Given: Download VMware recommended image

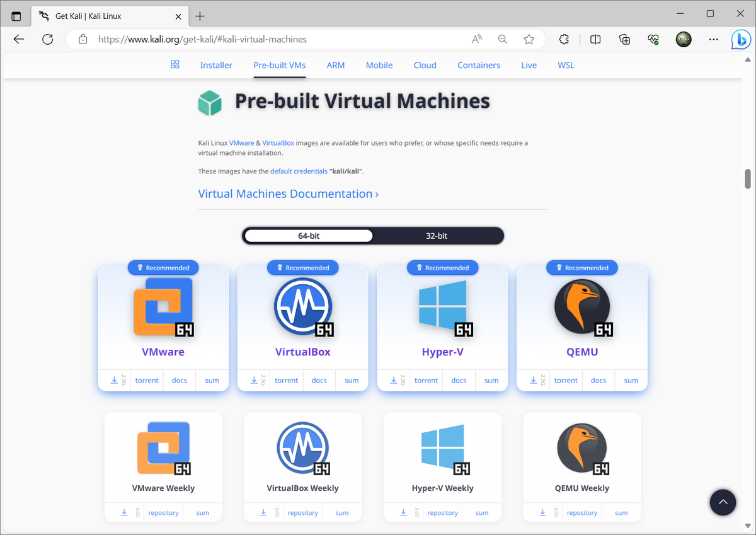Looking at the screenshot, I should (x=115, y=380).
